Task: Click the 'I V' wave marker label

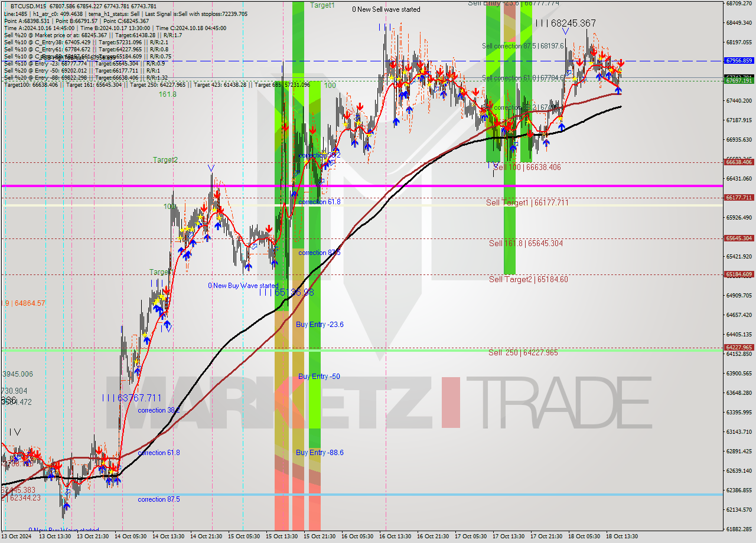Action: tap(14, 433)
